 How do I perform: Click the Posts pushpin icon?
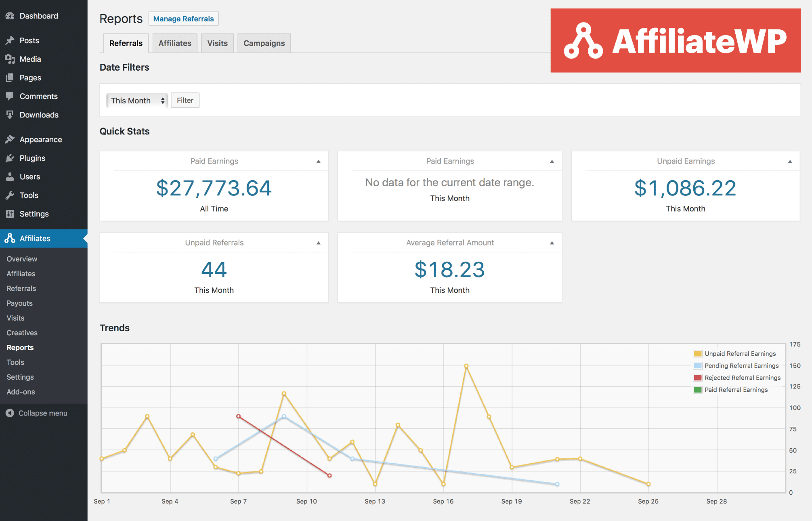(10, 40)
